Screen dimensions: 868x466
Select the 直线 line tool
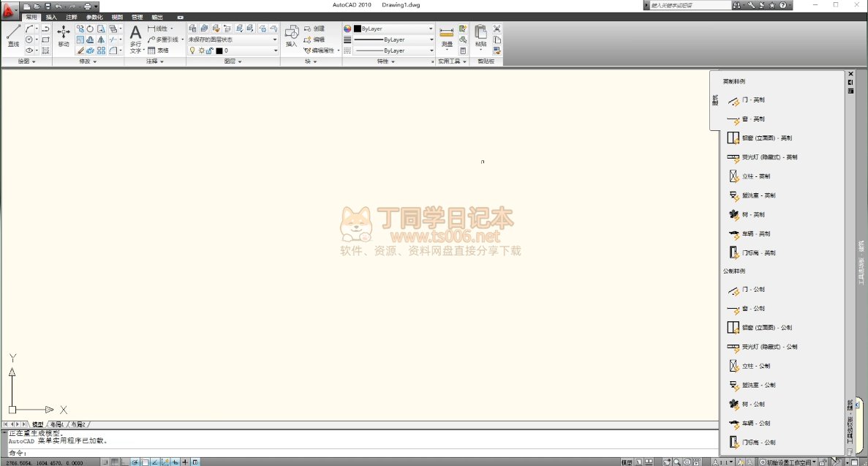(13, 36)
